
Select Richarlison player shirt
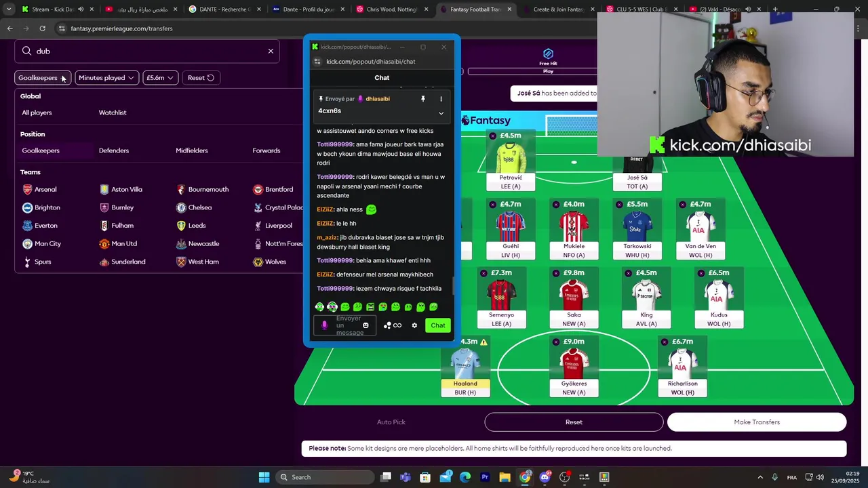tap(682, 363)
